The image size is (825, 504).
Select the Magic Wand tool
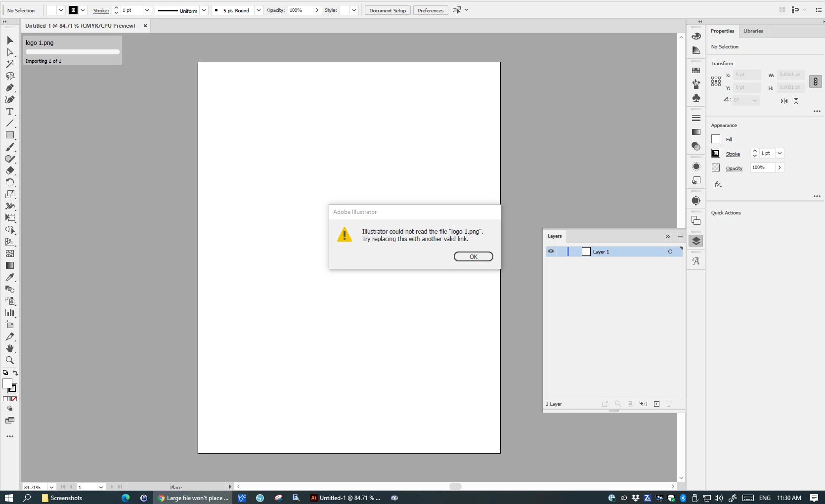click(x=10, y=64)
